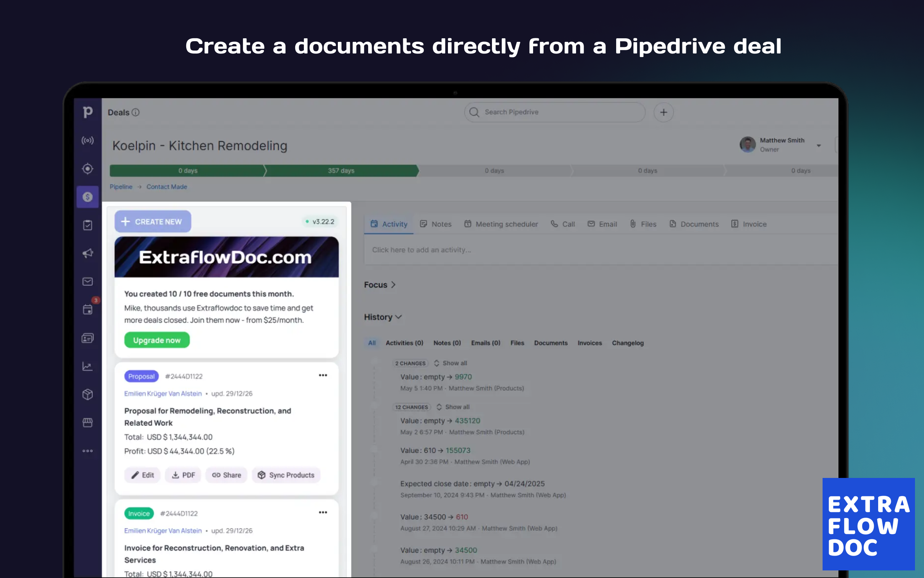
Task: Open the Invoice tab
Action: (749, 224)
